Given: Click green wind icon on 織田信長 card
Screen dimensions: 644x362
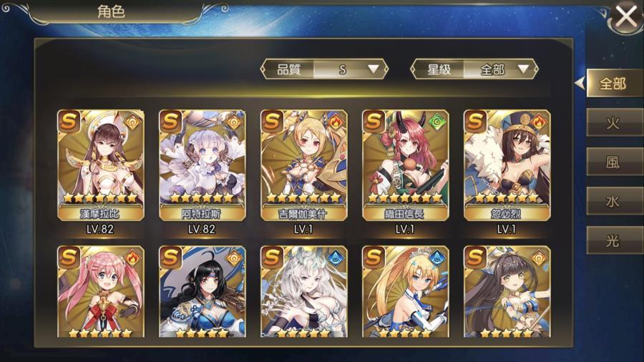Looking at the screenshot, I should [437, 122].
